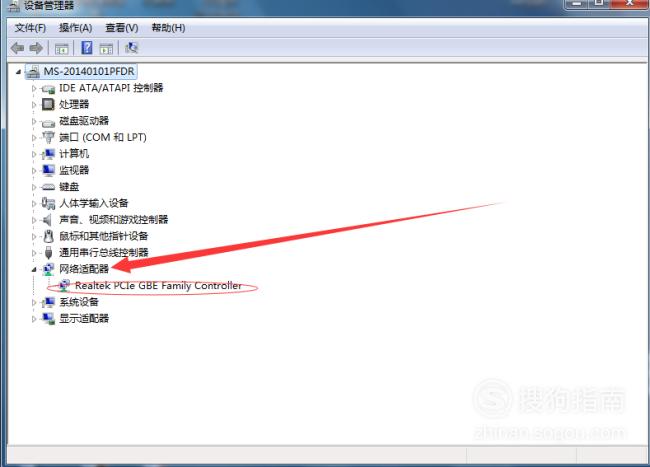650x467 pixels.
Task: Expand the 显示适配器 node
Action: pyautogui.click(x=34, y=319)
